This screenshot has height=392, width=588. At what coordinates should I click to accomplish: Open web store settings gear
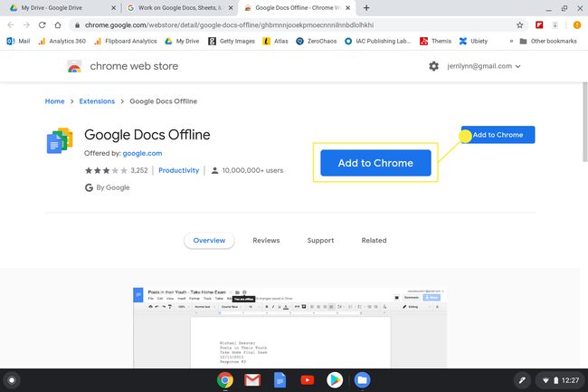pos(434,66)
